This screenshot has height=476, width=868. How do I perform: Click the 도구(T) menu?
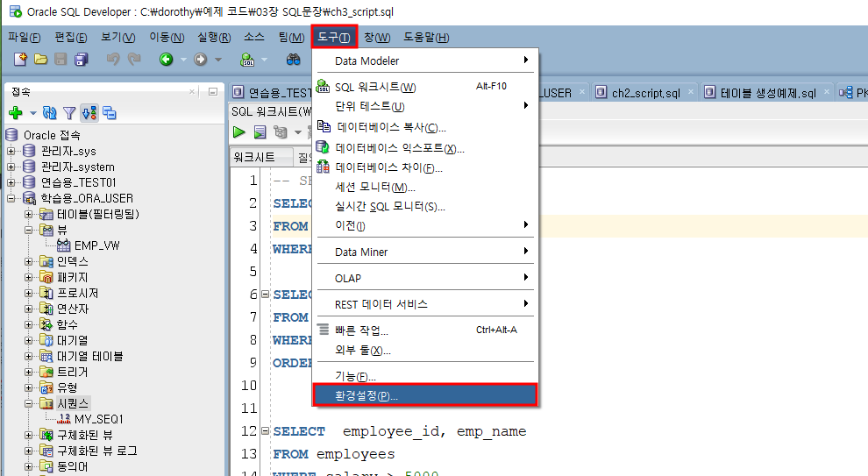point(334,37)
